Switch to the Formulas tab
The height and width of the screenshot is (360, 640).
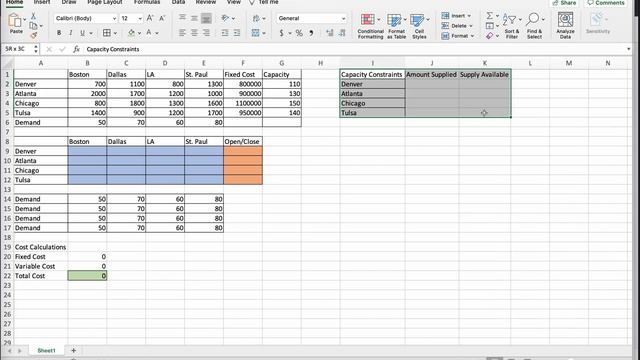pyautogui.click(x=147, y=2)
